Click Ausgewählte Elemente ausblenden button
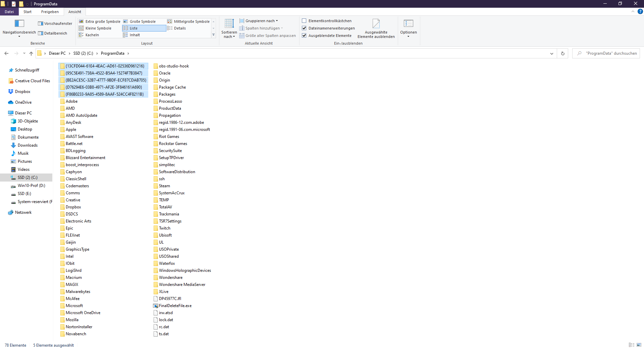 tap(376, 29)
